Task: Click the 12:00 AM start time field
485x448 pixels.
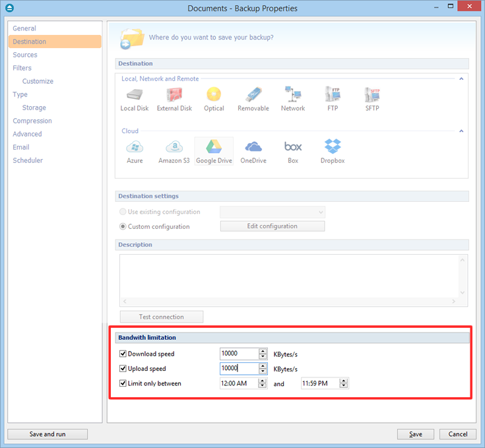Action: click(x=239, y=383)
